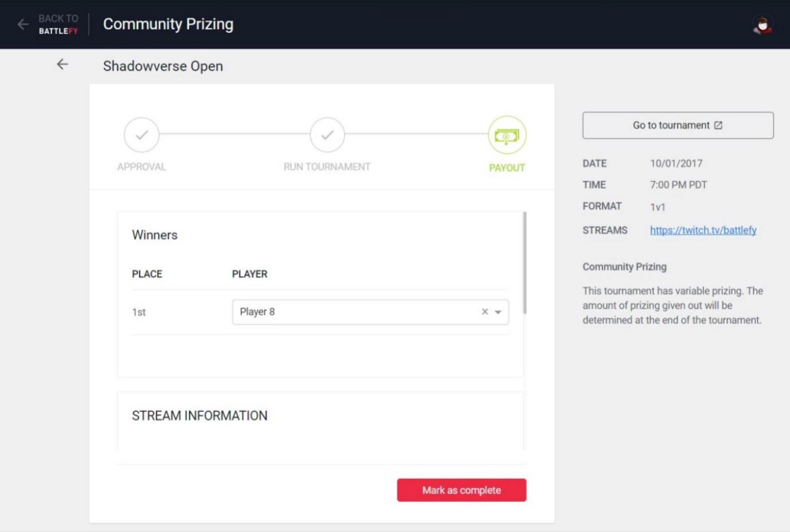Click the Community Prizing header title

point(168,24)
